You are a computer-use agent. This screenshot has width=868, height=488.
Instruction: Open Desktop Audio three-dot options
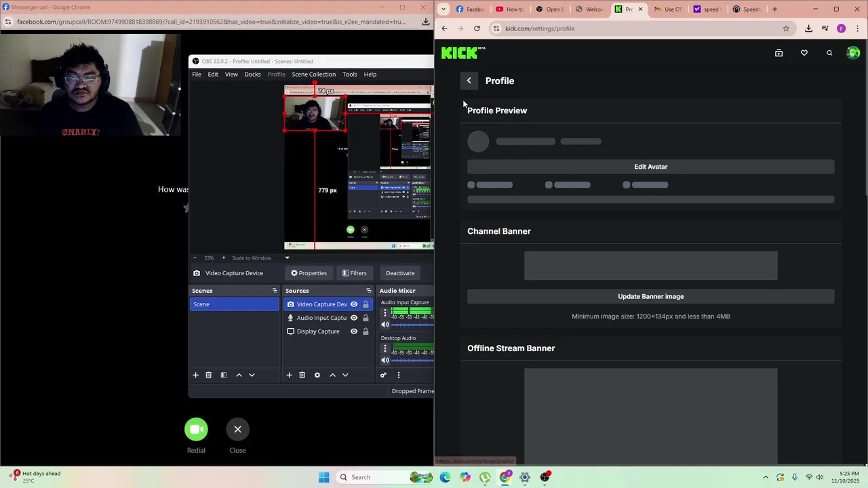pyautogui.click(x=385, y=348)
